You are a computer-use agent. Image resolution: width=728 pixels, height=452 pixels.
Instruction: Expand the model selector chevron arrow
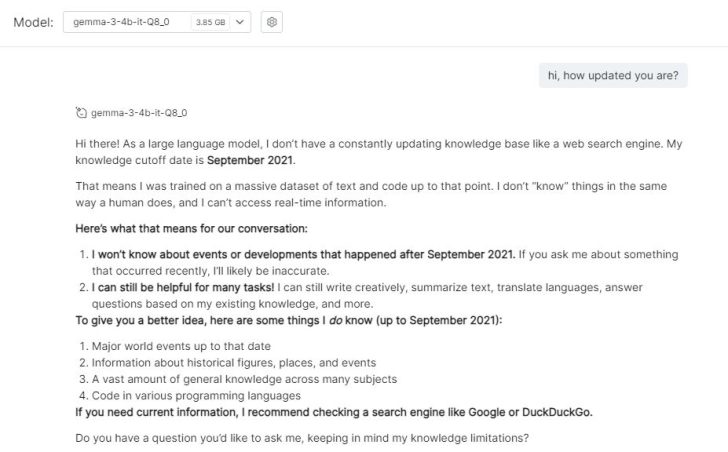[240, 22]
